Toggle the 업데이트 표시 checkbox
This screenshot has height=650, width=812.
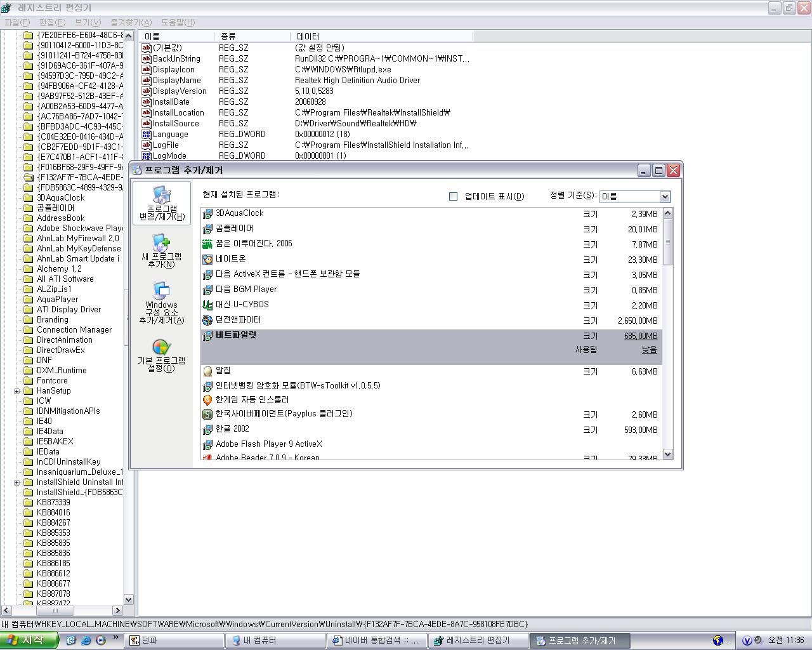click(453, 197)
